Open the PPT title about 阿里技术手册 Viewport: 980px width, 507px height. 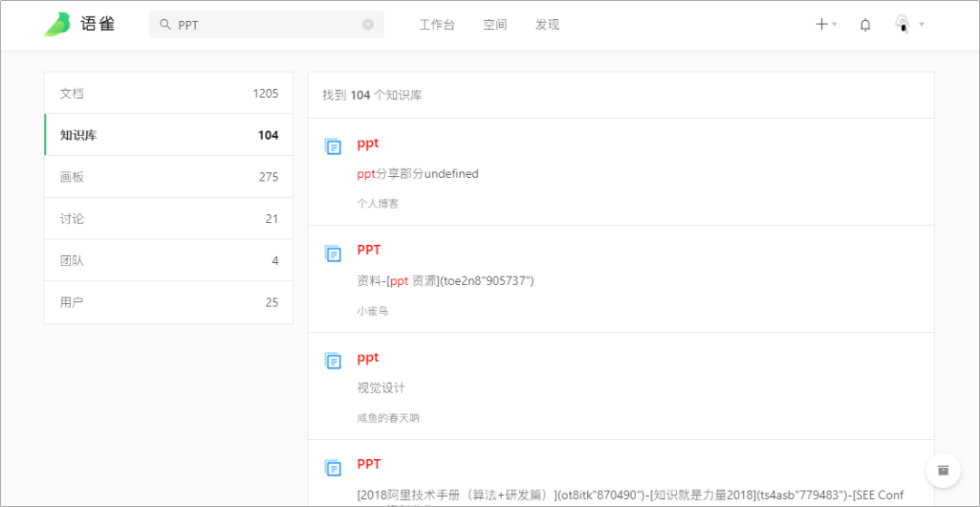point(368,463)
